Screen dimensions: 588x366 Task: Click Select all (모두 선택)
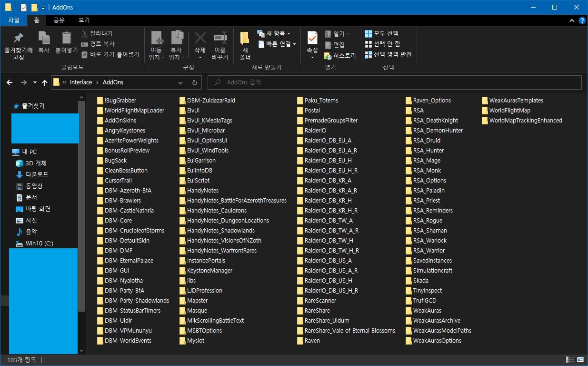[x=381, y=33]
